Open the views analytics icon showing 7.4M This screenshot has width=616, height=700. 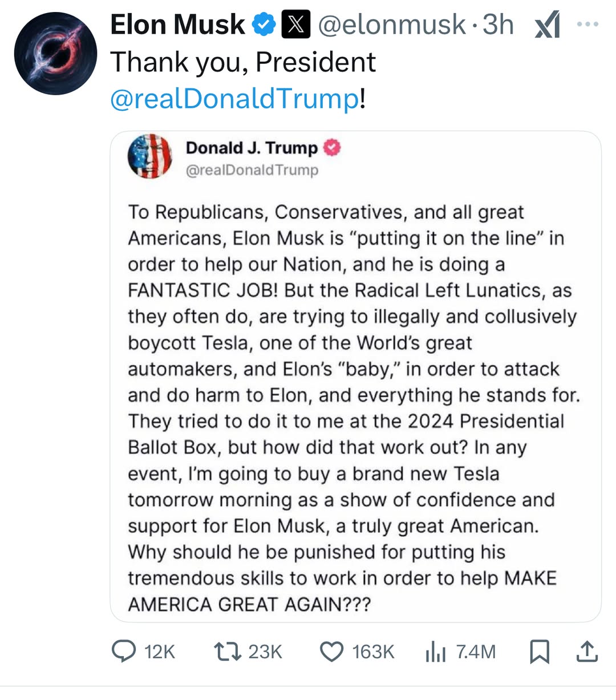click(x=435, y=651)
